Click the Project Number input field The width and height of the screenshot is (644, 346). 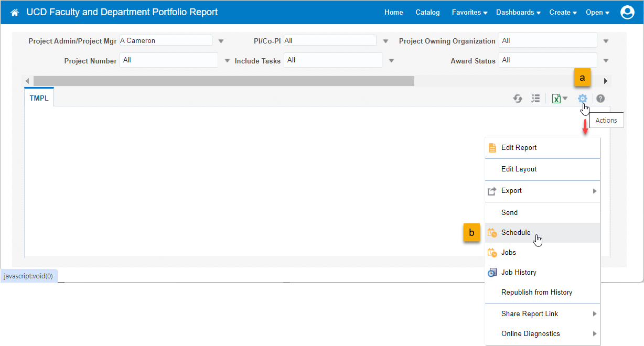pos(168,60)
